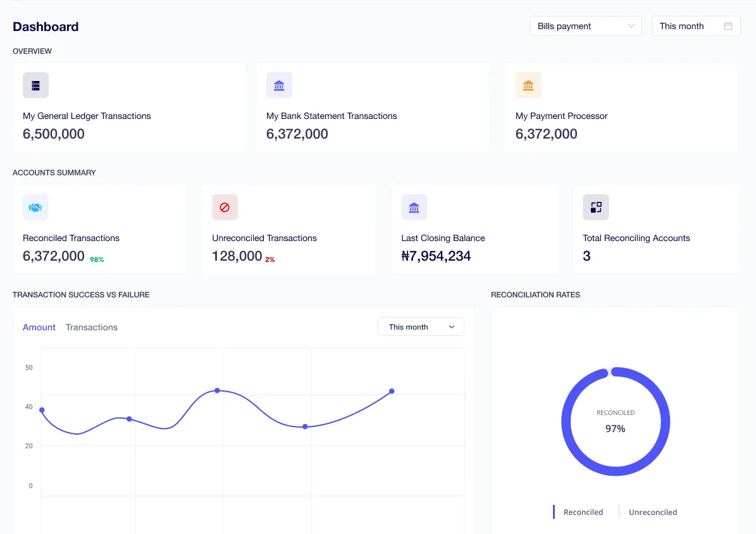Viewport: 756px width, 534px height.
Task: Click the chevron arrow in Bills payment dropdown
Action: click(x=631, y=26)
